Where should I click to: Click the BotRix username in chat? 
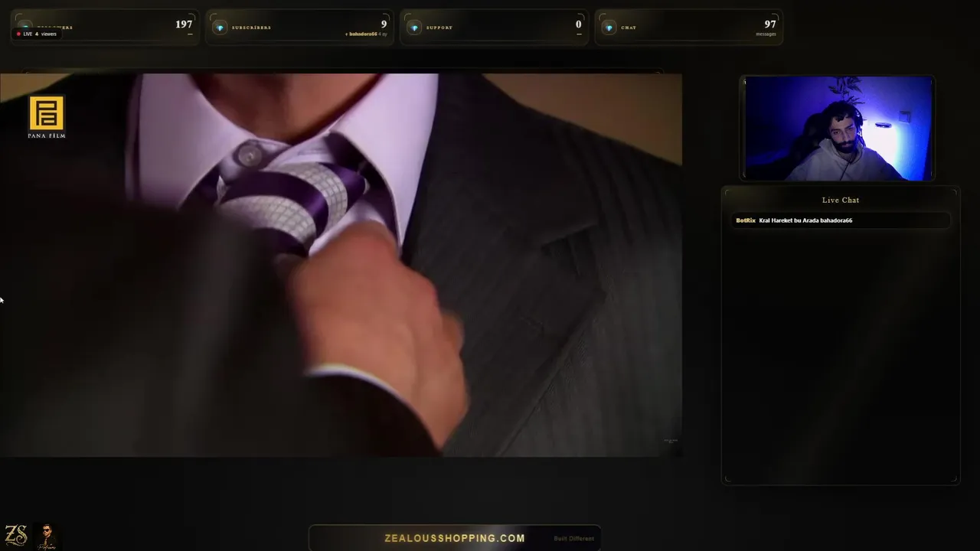point(746,220)
